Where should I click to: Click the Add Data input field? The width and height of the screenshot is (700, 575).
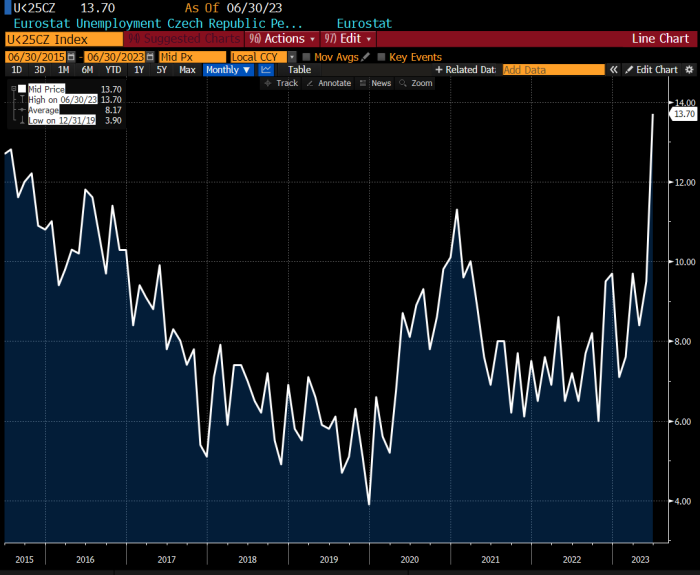pos(554,70)
